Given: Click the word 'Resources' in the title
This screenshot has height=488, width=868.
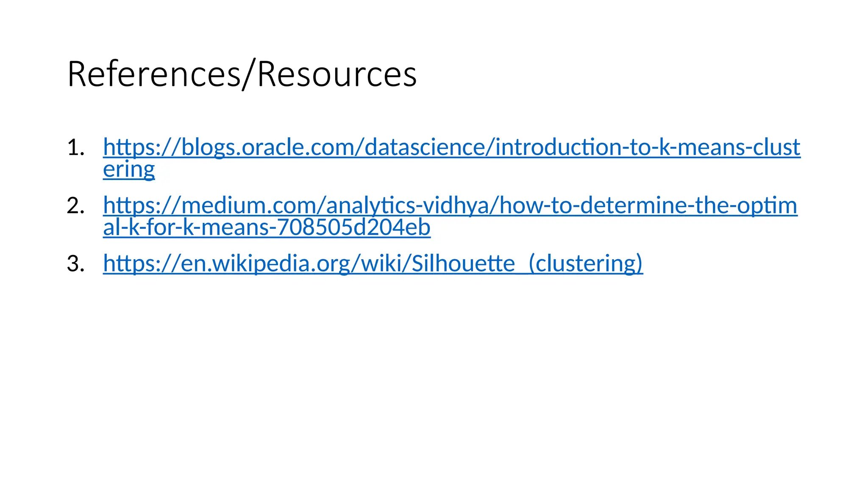Looking at the screenshot, I should pos(337,74).
